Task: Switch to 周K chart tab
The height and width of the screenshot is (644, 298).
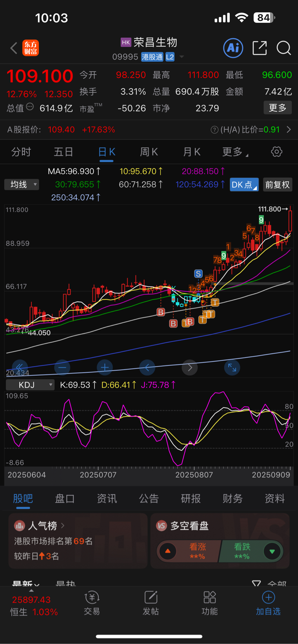Action: pyautogui.click(x=149, y=152)
